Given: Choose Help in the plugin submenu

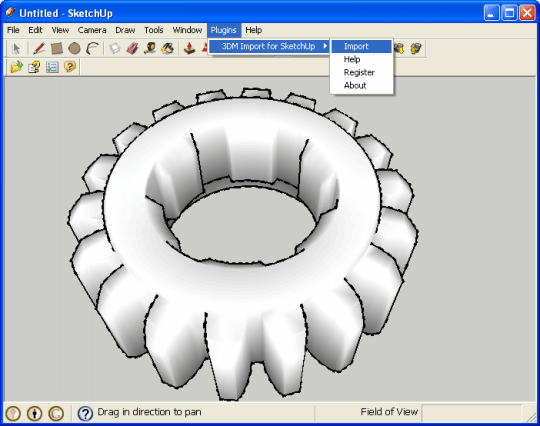Looking at the screenshot, I should pos(361,59).
